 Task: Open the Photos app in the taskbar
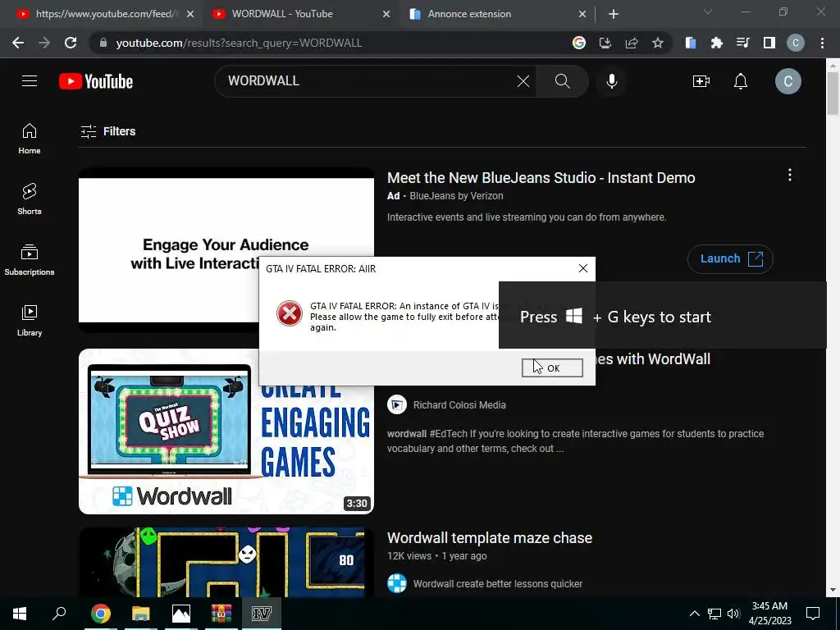(181, 614)
